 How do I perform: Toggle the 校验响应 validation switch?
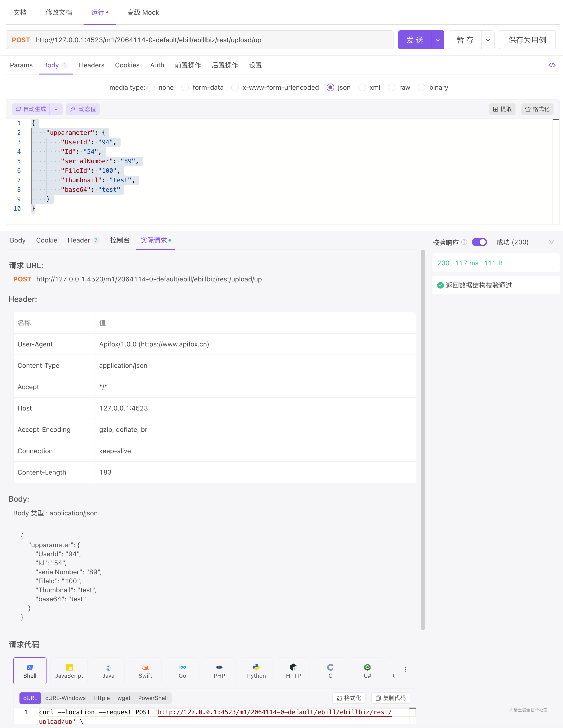click(479, 242)
